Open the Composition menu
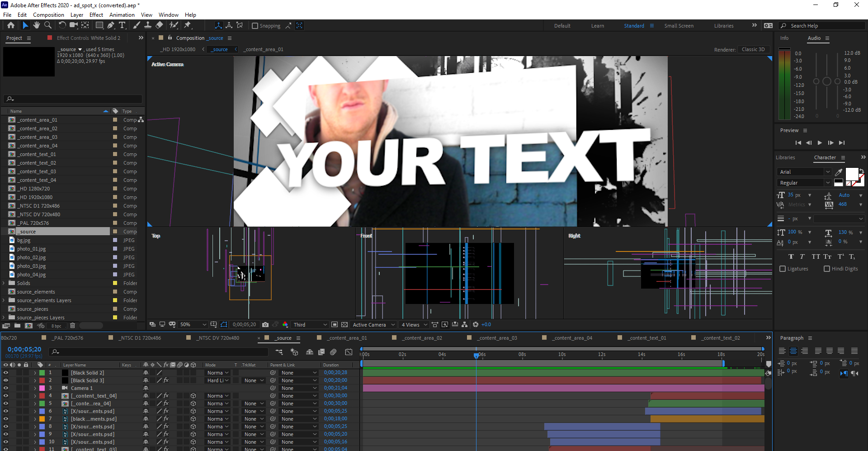Viewport: 868px width, 451px height. click(48, 15)
